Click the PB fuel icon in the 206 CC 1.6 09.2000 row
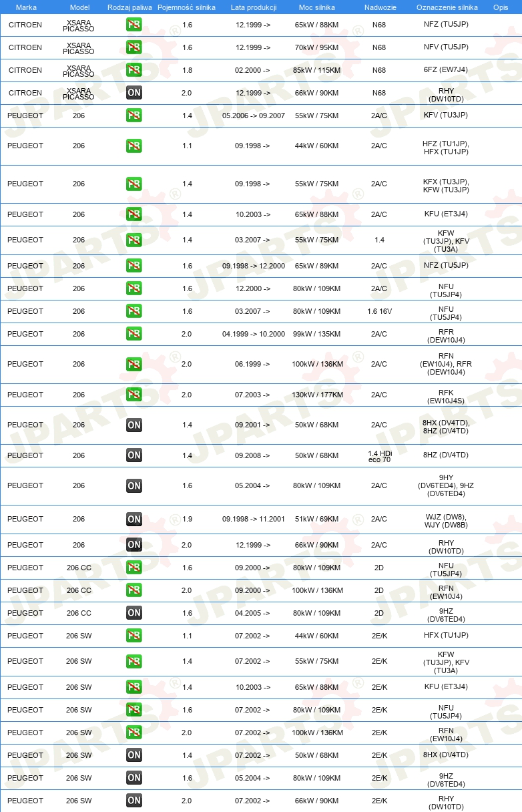Image resolution: width=522 pixels, height=812 pixels. click(134, 568)
